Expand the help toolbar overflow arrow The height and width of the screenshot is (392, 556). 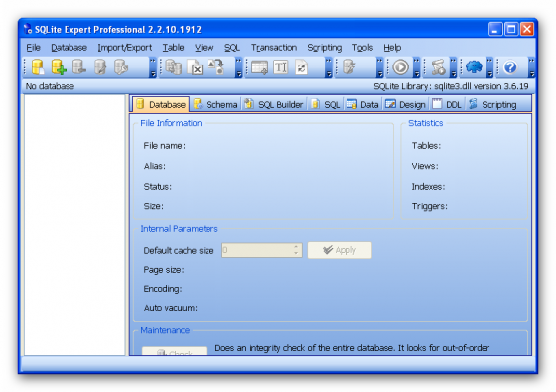click(531, 67)
